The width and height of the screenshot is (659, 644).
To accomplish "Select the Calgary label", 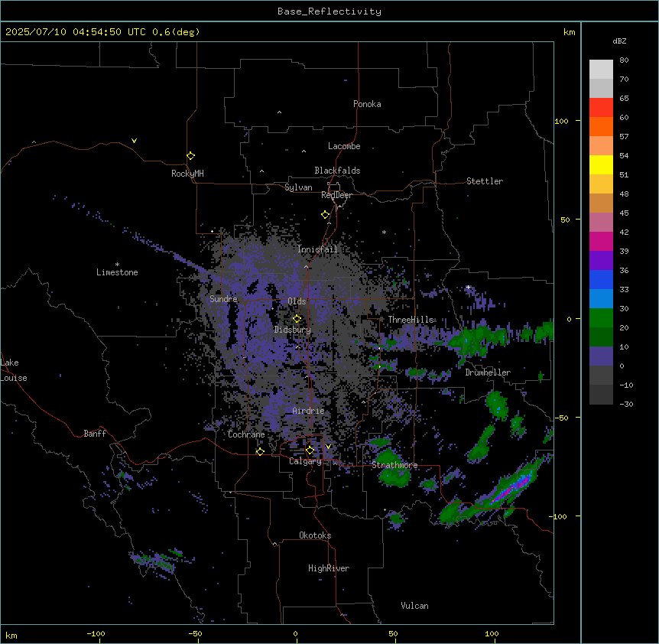I will [306, 461].
